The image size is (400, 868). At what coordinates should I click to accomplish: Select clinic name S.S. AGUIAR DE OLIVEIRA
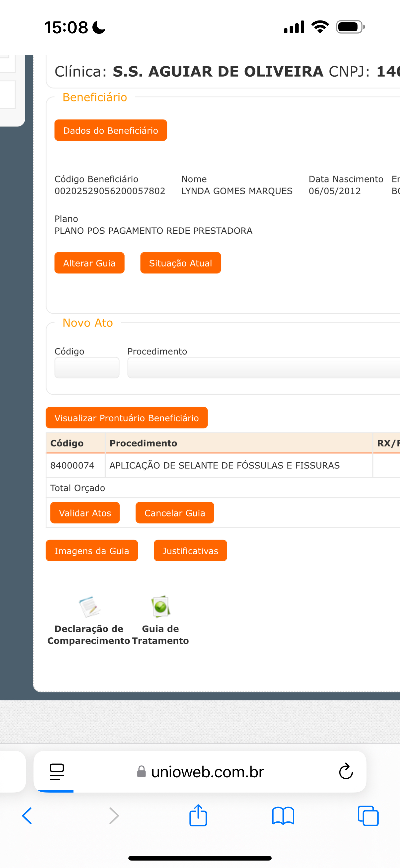pos(218,71)
